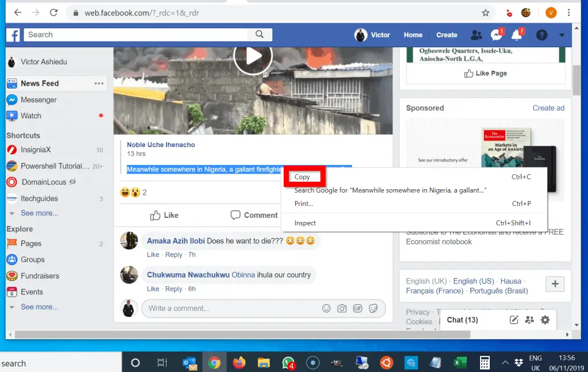Open Help via the question mark icon
588x372 pixels.
(541, 34)
